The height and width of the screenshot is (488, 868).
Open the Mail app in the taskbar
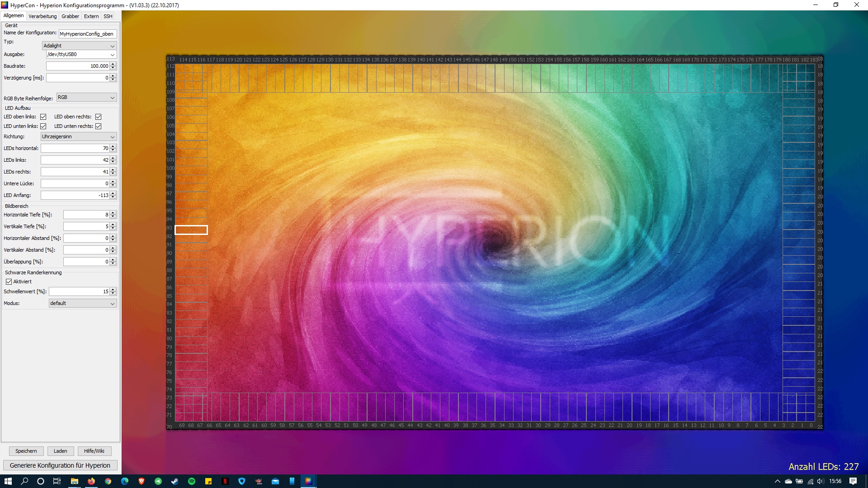click(275, 481)
